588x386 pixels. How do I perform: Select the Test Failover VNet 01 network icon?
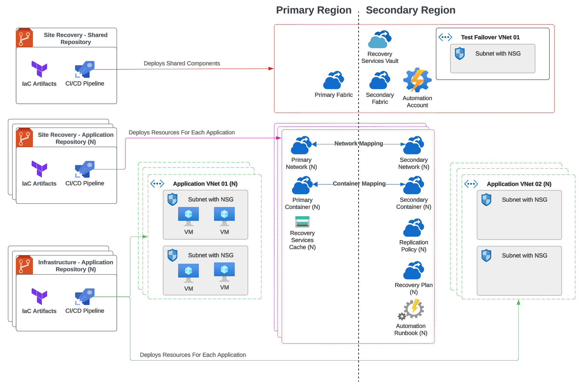coord(445,37)
